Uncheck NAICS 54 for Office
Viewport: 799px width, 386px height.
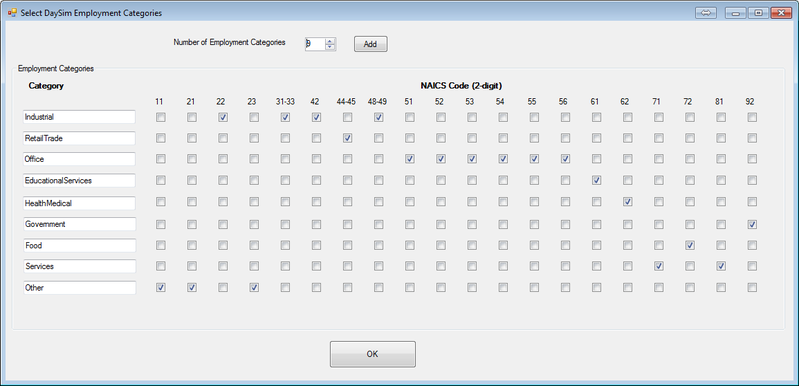pyautogui.click(x=503, y=159)
